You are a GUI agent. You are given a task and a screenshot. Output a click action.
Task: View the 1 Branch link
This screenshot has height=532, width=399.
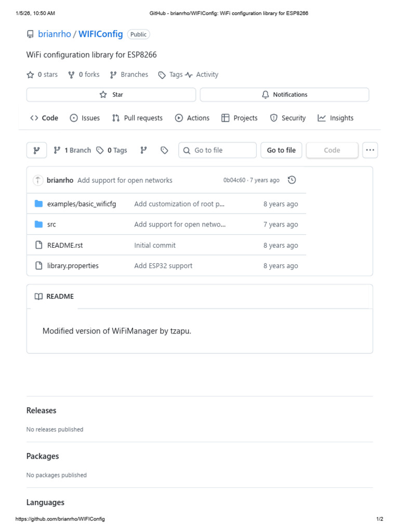pos(72,150)
